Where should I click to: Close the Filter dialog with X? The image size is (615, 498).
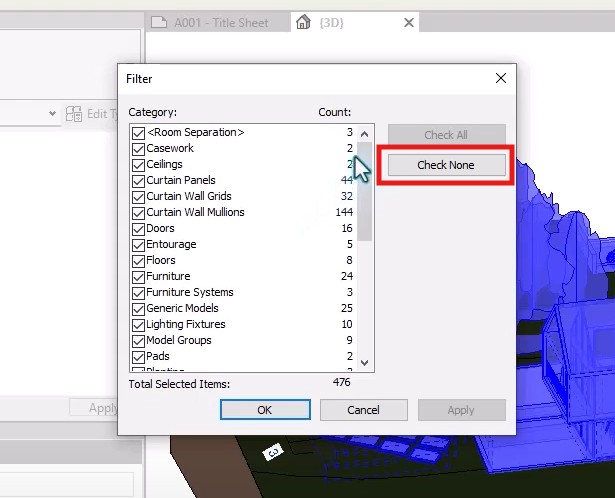(x=501, y=78)
